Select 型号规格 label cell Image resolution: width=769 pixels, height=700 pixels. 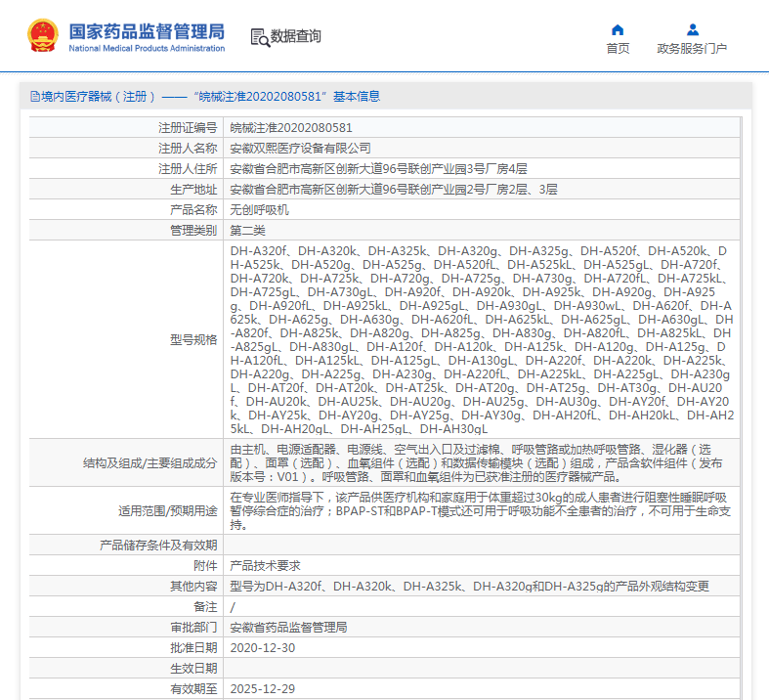126,339
